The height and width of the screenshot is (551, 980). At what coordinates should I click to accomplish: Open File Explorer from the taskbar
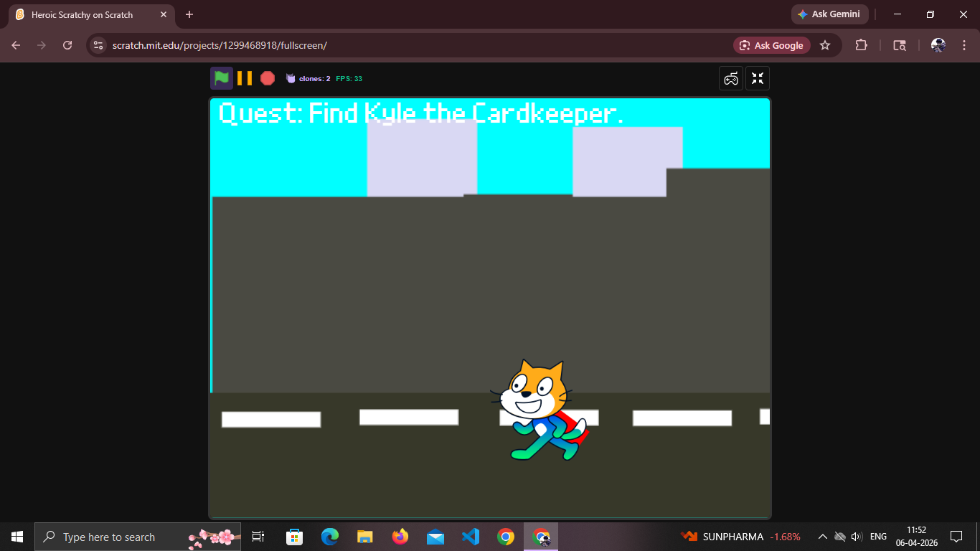[x=365, y=537]
